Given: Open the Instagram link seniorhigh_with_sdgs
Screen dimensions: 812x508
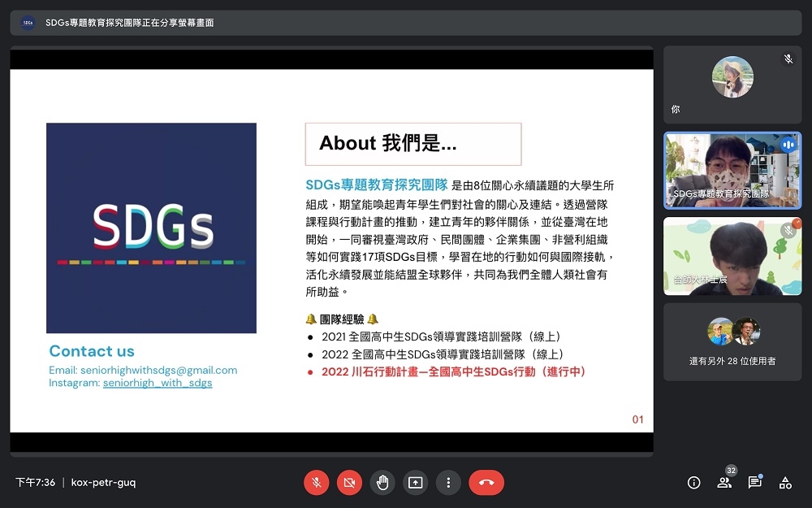Looking at the screenshot, I should pyautogui.click(x=158, y=383).
